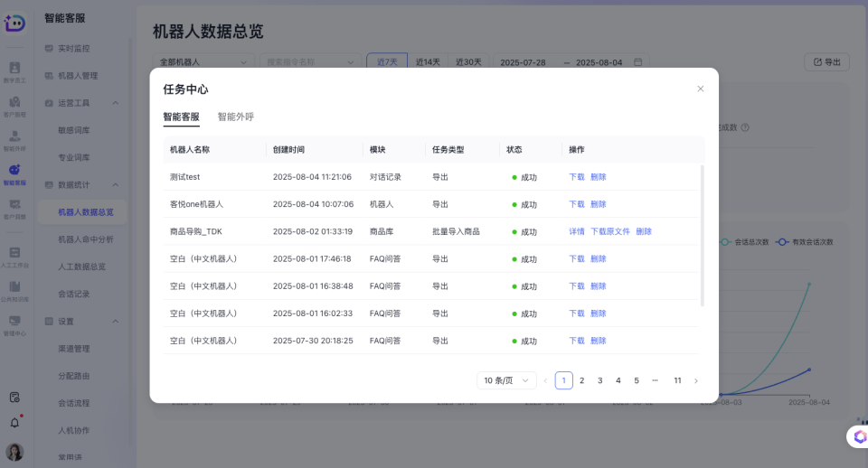Open the 数字员工 module in the left rail

(x=14, y=72)
